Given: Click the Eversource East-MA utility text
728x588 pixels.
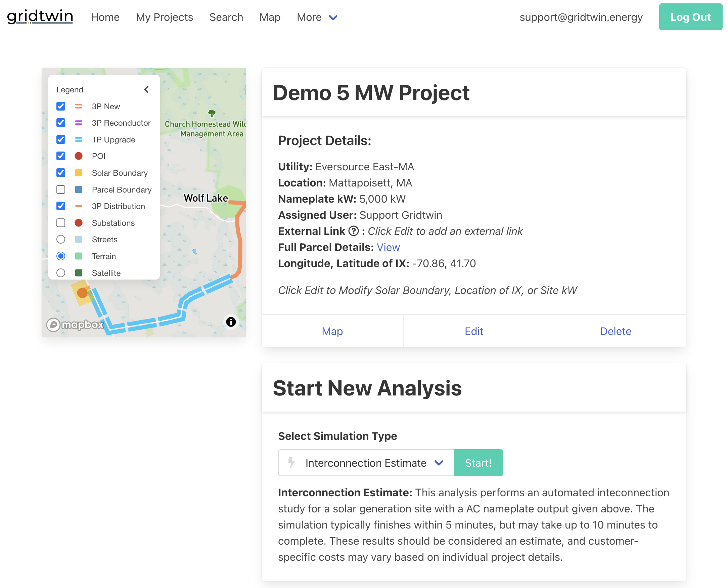Looking at the screenshot, I should tap(365, 167).
